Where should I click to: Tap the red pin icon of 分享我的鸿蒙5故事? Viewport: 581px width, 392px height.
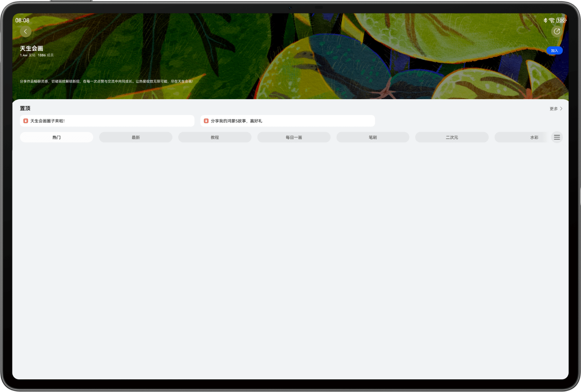coord(206,121)
